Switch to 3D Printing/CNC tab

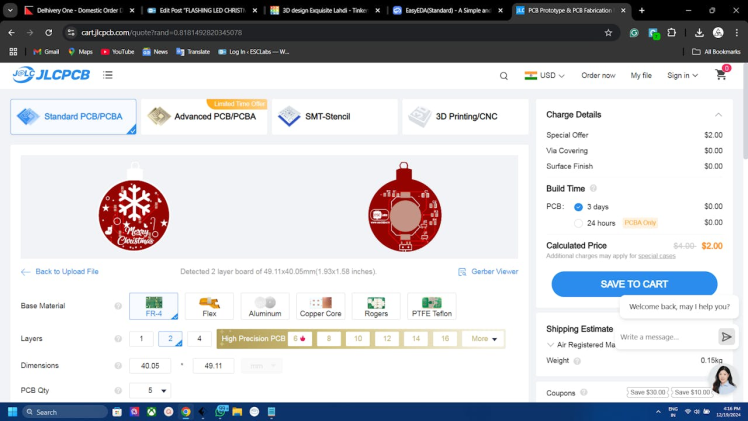click(465, 116)
